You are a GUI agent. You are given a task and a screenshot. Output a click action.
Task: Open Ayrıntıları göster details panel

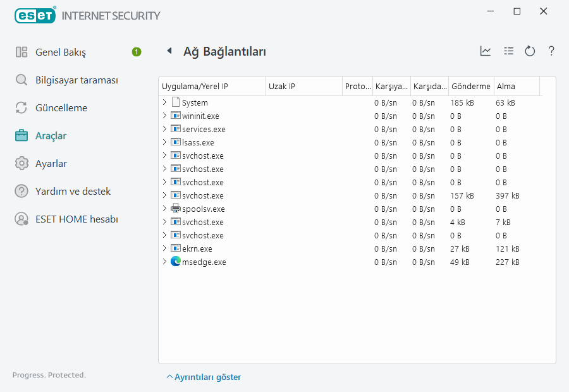[203, 377]
